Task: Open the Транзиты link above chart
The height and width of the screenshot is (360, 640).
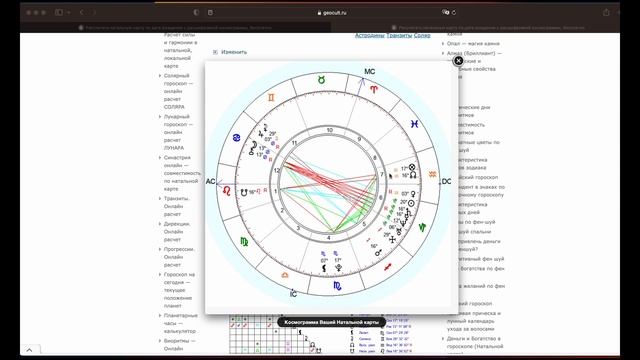Action: (x=399, y=36)
